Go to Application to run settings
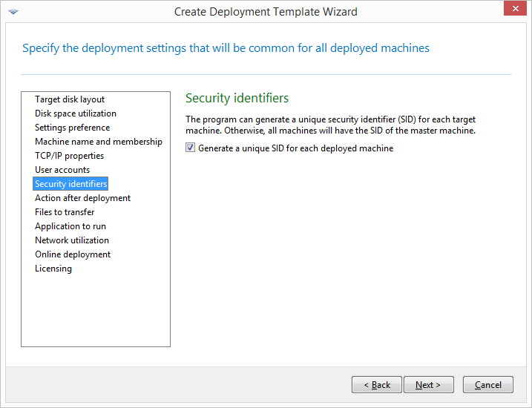This screenshot has height=408, width=532. coord(70,226)
